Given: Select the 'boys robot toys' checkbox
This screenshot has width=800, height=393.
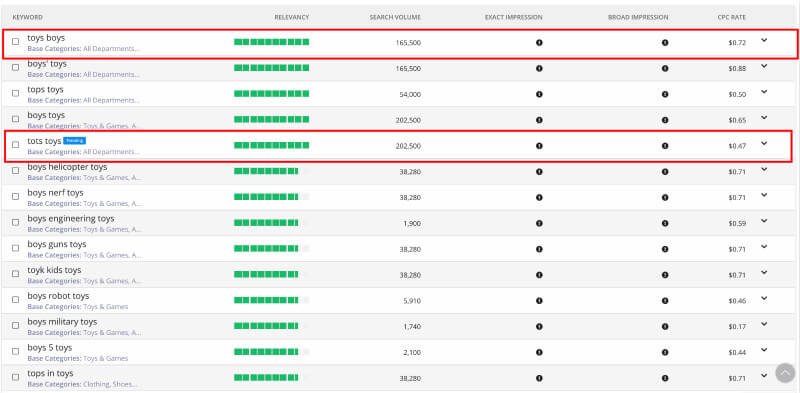Looking at the screenshot, I should coord(15,299).
